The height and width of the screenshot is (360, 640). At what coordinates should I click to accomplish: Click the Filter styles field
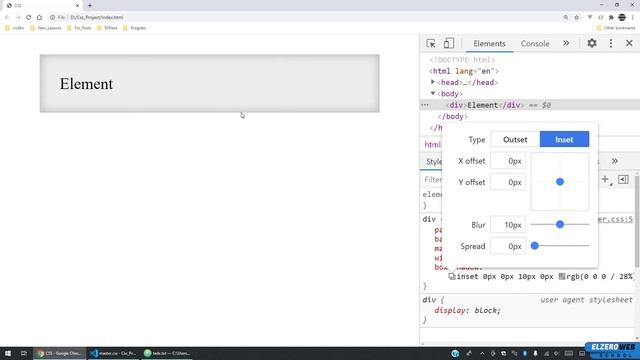(x=433, y=180)
